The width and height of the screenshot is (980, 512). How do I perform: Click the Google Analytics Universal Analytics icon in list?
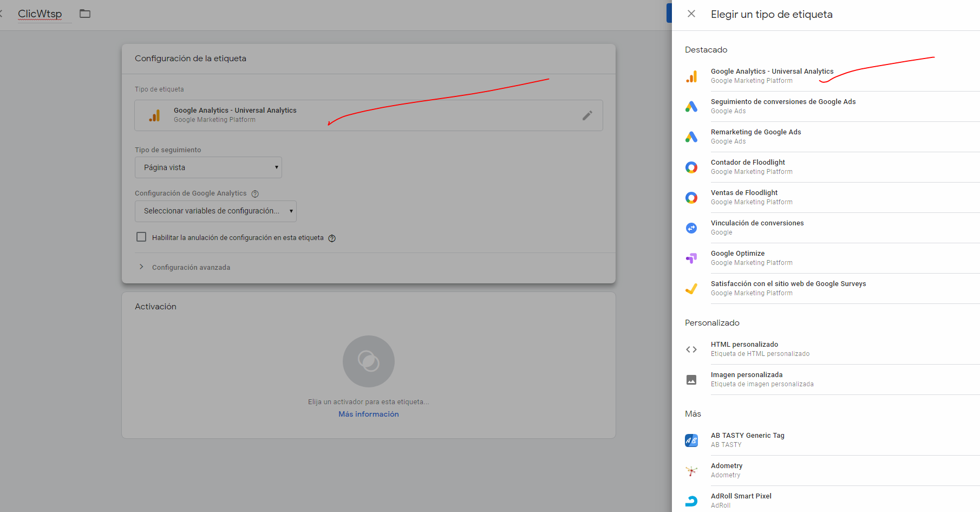691,76
